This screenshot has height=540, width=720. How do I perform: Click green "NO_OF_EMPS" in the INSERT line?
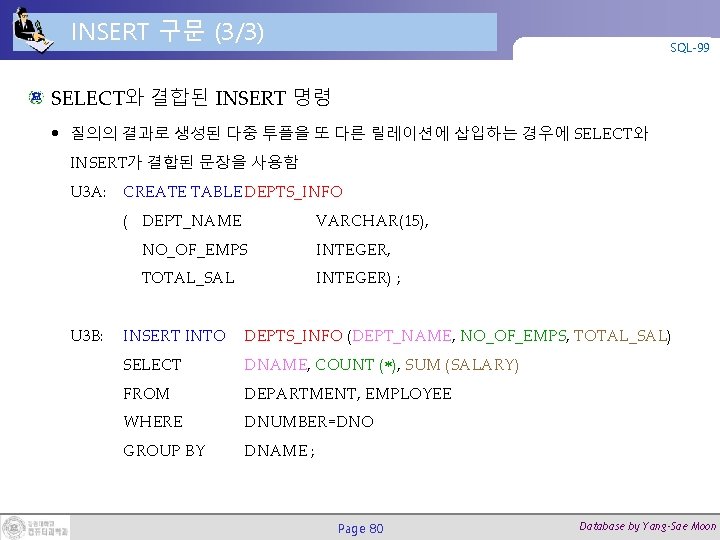(513, 336)
